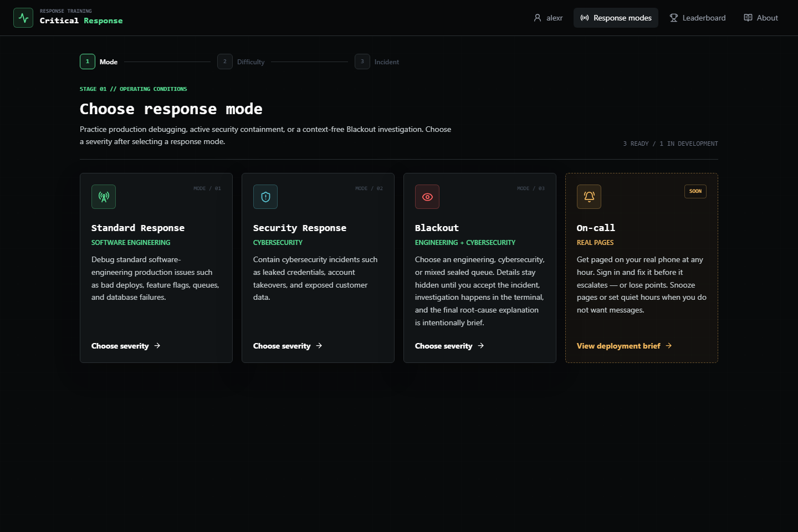The width and height of the screenshot is (798, 532).
Task: Click the ENGINEERING + CYBERSECURITY label
Action: pos(465,243)
